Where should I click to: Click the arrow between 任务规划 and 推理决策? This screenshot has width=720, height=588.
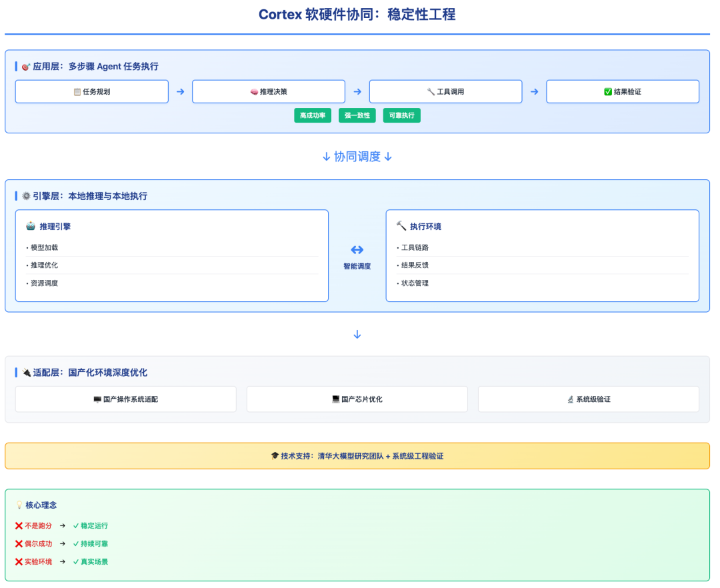coord(181,92)
